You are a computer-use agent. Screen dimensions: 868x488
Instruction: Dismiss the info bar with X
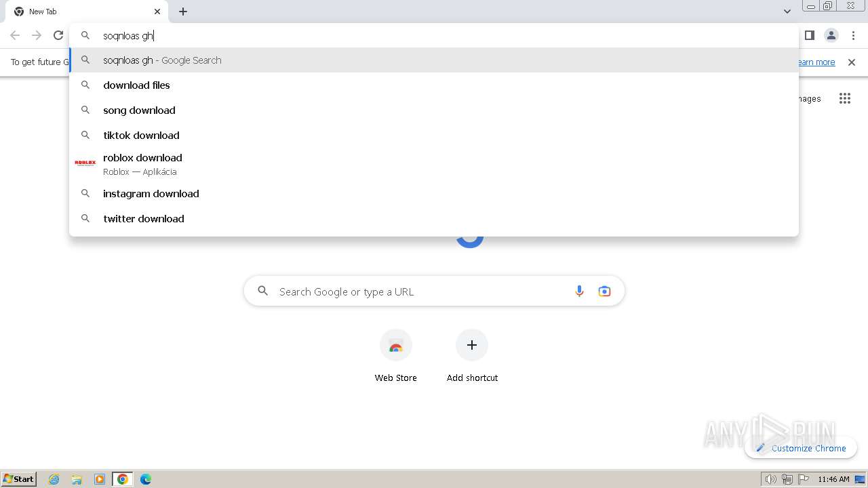tap(852, 62)
